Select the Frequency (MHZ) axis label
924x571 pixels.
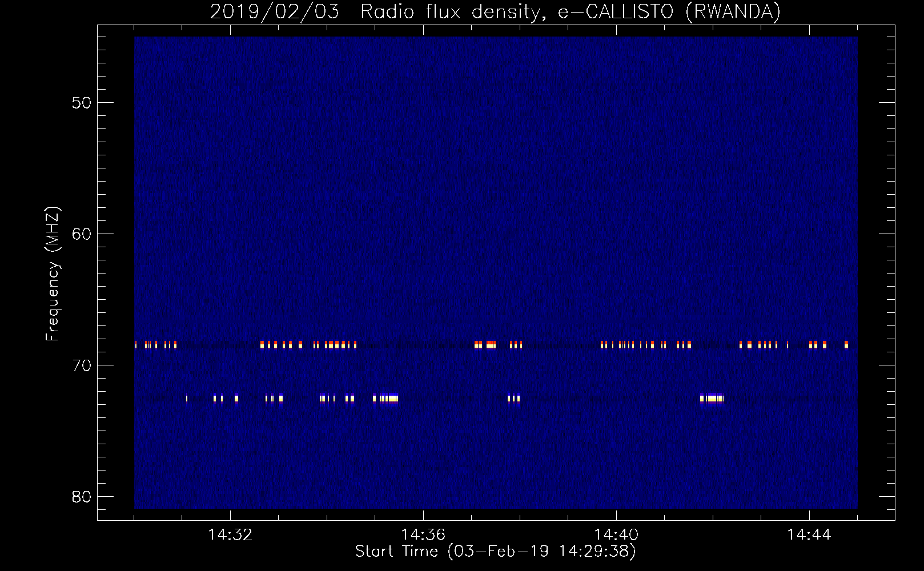(53, 274)
